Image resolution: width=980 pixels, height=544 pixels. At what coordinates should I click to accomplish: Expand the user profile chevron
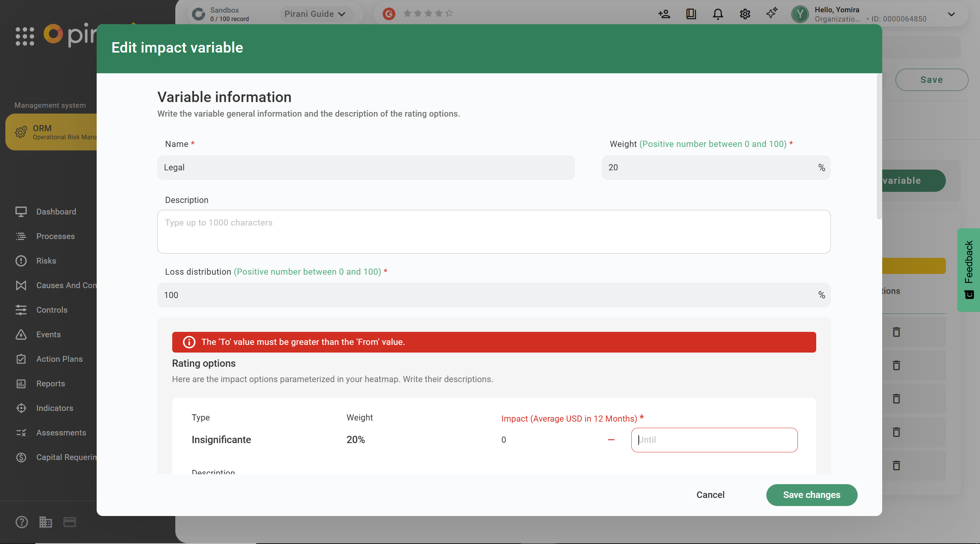(951, 15)
